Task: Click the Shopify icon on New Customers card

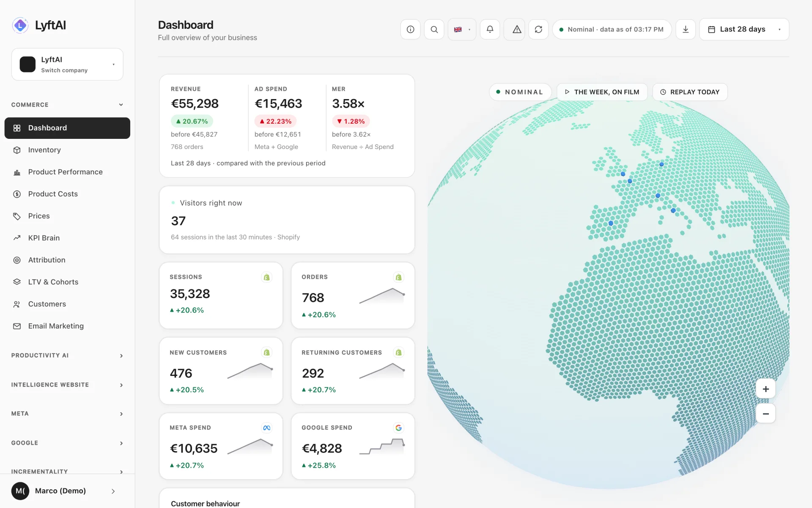Action: (266, 353)
